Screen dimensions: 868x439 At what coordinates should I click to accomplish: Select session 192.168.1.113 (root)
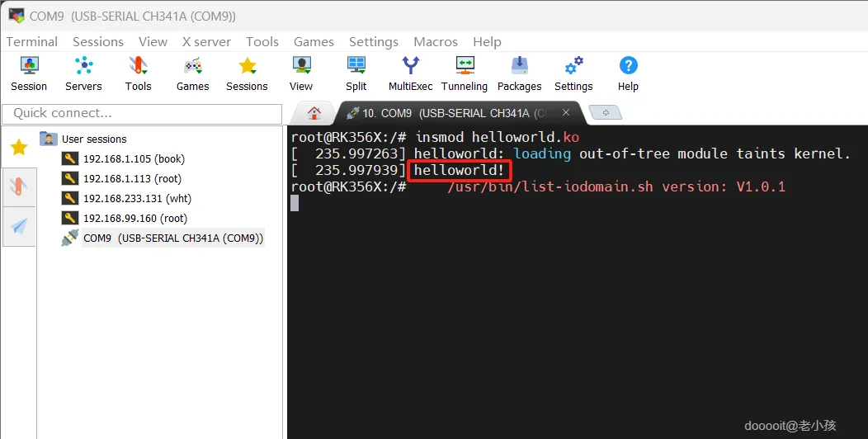(x=132, y=179)
